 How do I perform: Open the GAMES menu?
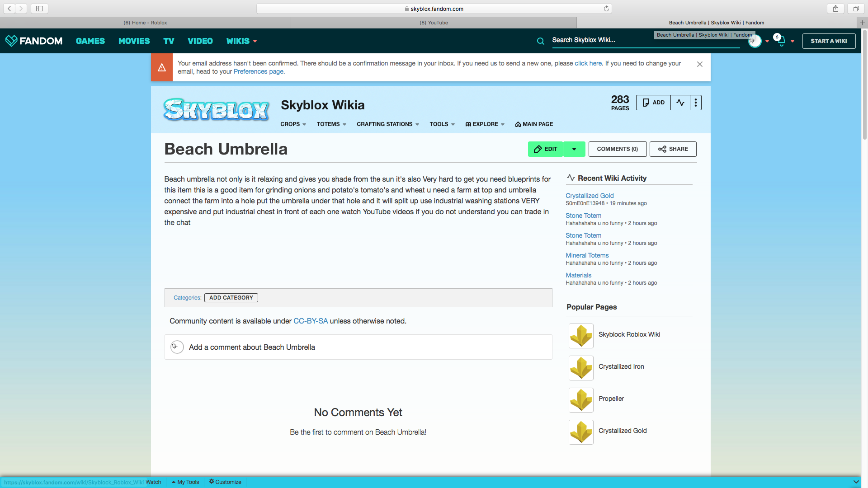pos(90,41)
